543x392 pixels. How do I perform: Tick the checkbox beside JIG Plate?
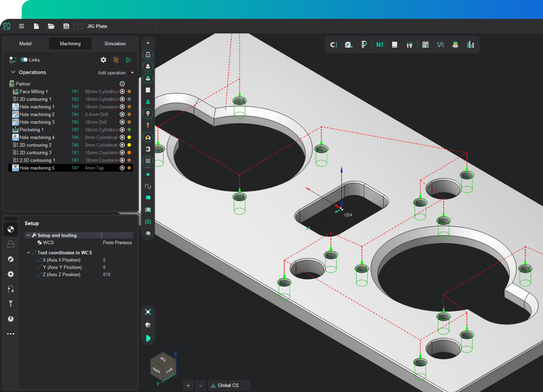coord(80,26)
